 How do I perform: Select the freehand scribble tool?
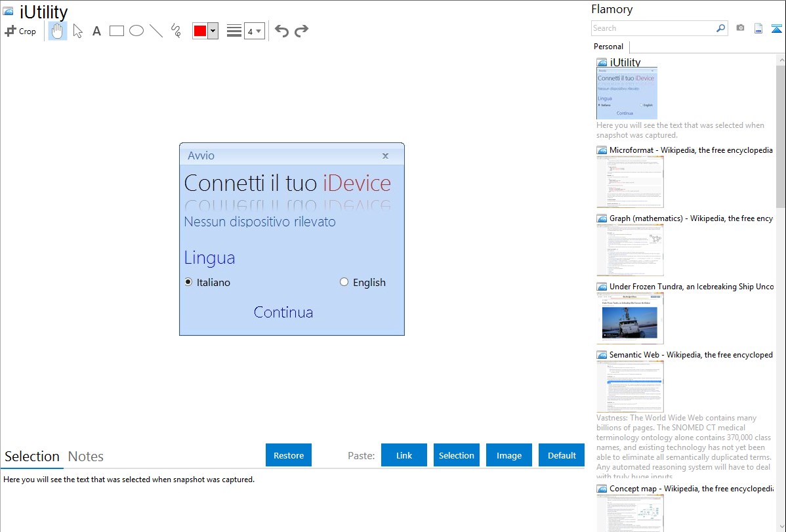coord(176,31)
